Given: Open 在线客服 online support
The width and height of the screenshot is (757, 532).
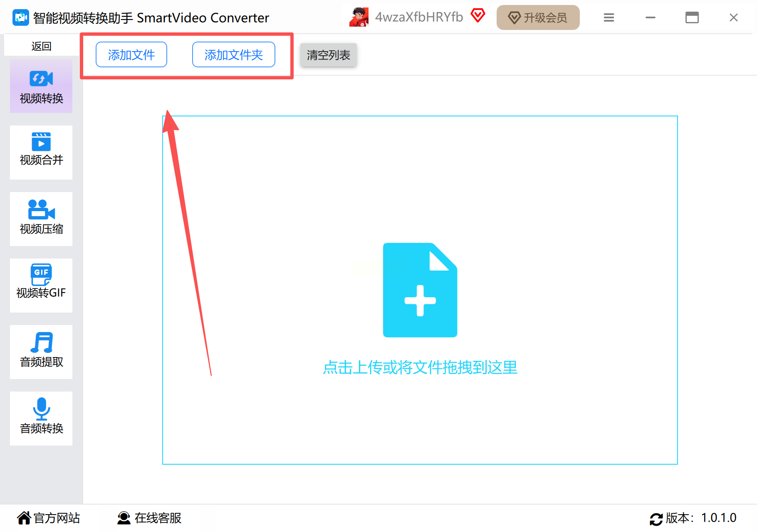Looking at the screenshot, I should 149,518.
